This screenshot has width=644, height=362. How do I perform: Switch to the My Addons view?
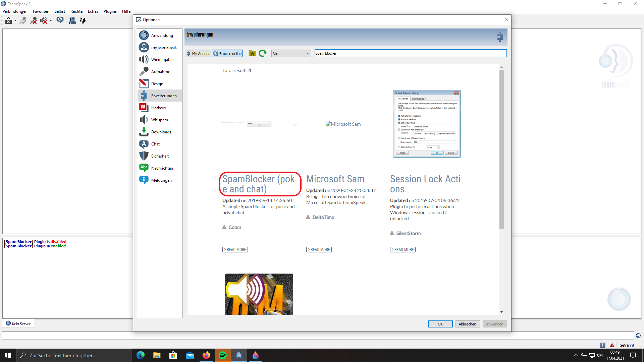click(198, 53)
